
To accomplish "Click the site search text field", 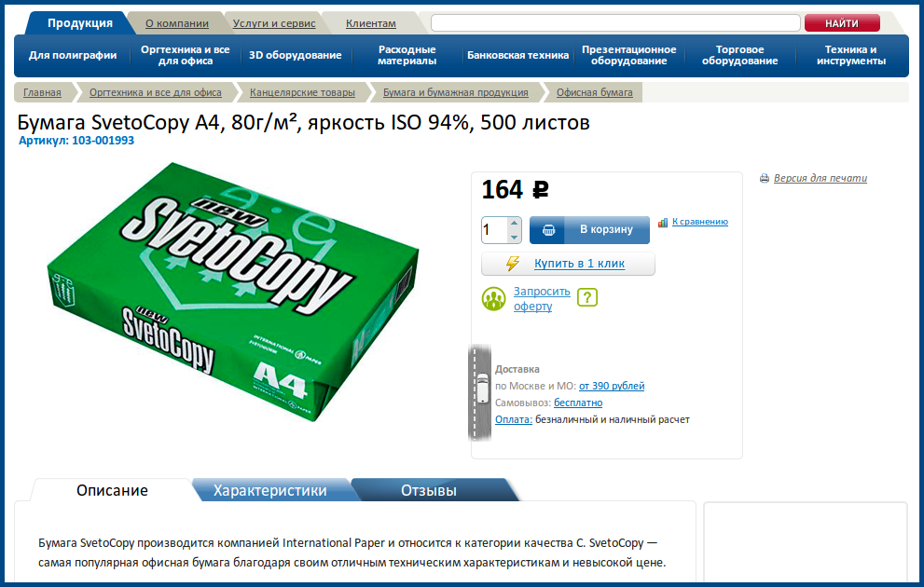I will coord(615,23).
